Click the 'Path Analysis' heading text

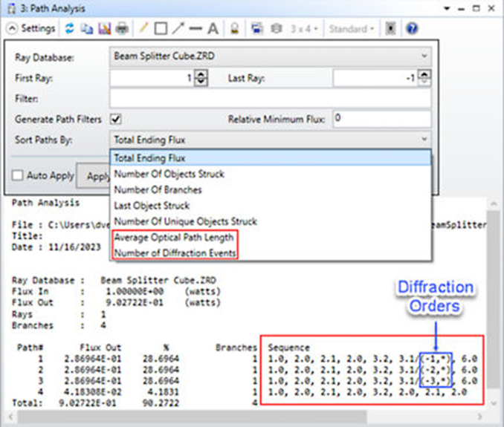tap(45, 203)
